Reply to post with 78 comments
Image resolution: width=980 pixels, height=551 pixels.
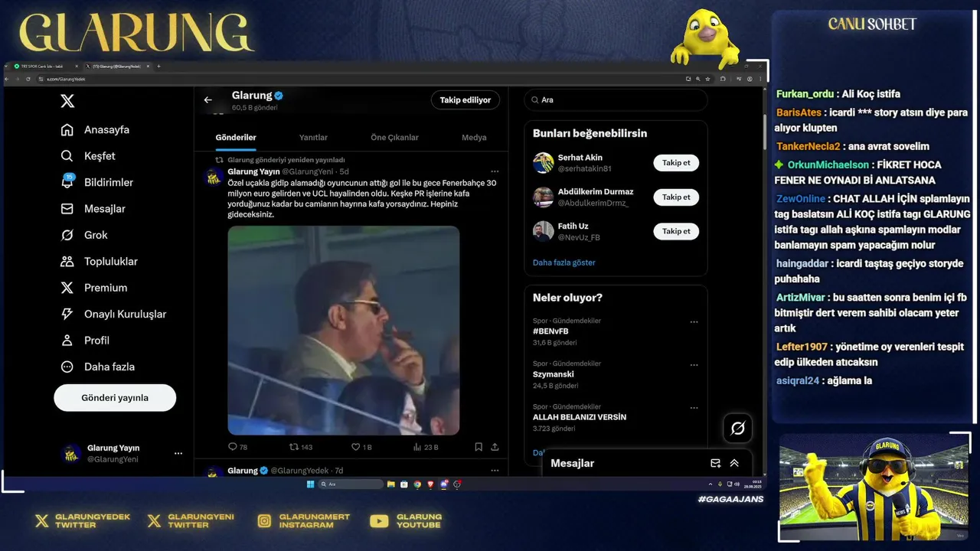point(237,447)
